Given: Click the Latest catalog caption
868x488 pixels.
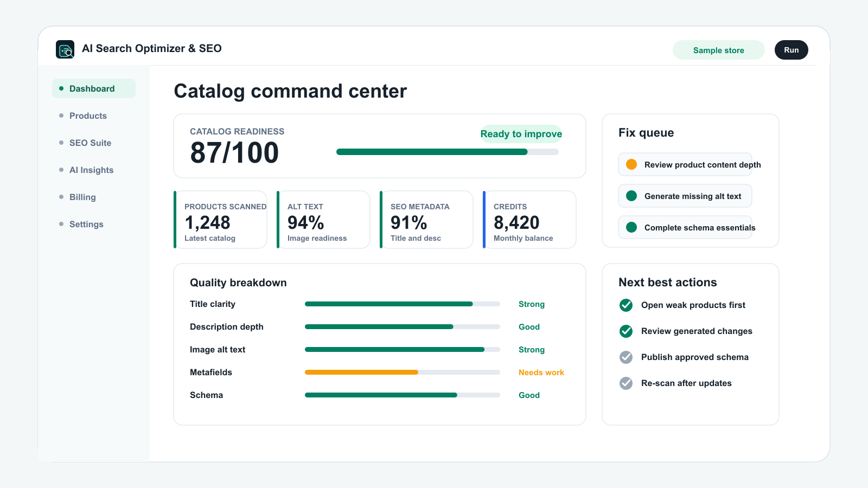Looking at the screenshot, I should 210,238.
